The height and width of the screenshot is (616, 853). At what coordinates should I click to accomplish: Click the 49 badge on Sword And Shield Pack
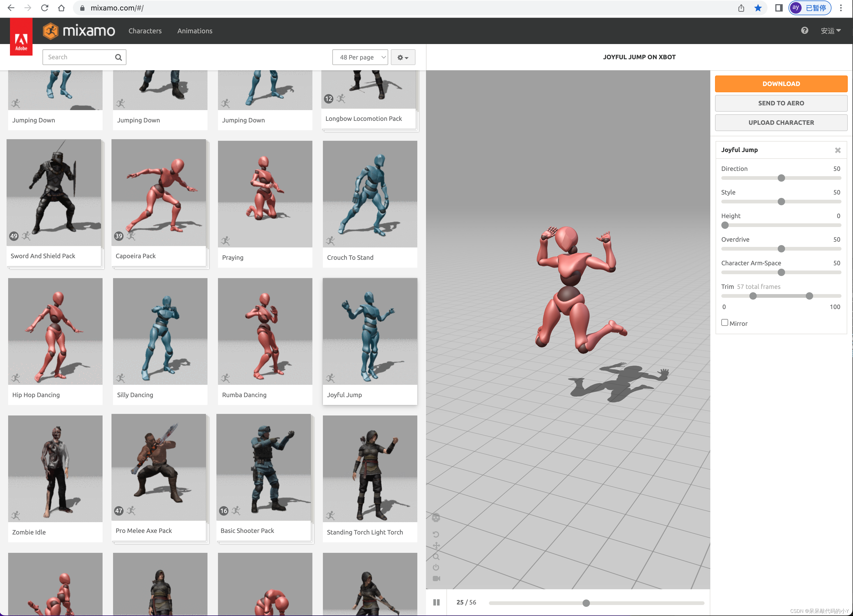14,236
